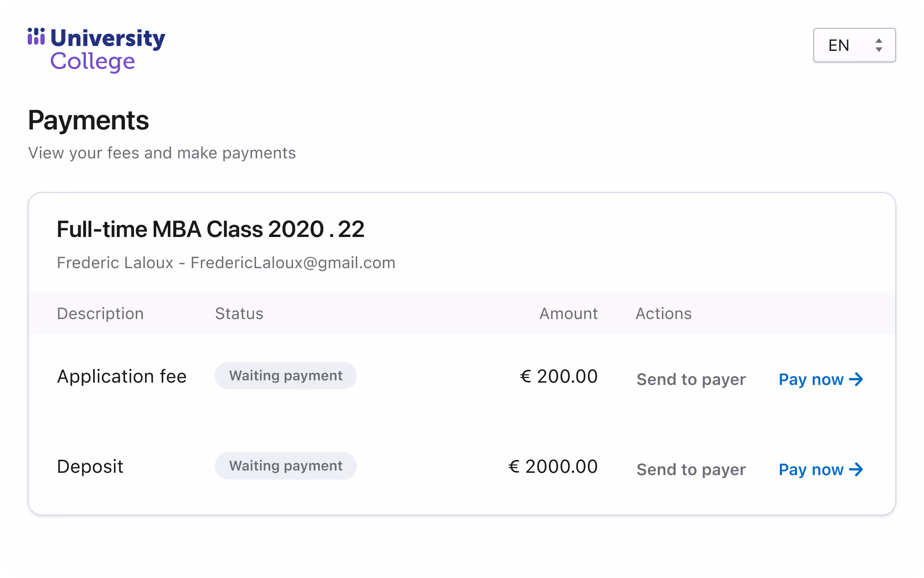
Task: Select the Amount column header
Action: pyautogui.click(x=569, y=314)
